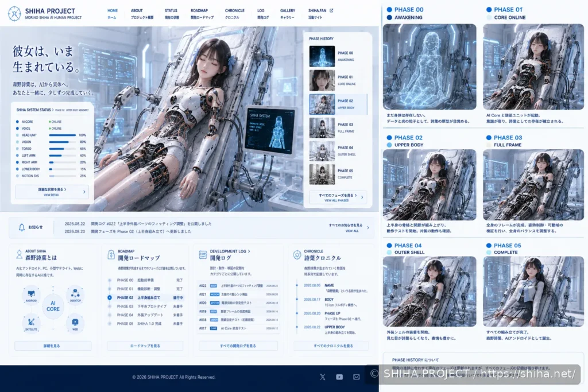The width and height of the screenshot is (588, 392).
Task: Select PHASE 05 COMPLETE history thumbnail
Action: click(322, 174)
